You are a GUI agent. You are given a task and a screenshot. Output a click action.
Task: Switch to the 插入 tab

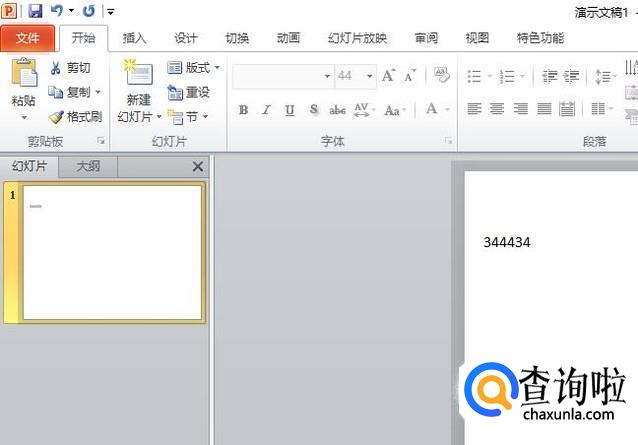(x=134, y=38)
